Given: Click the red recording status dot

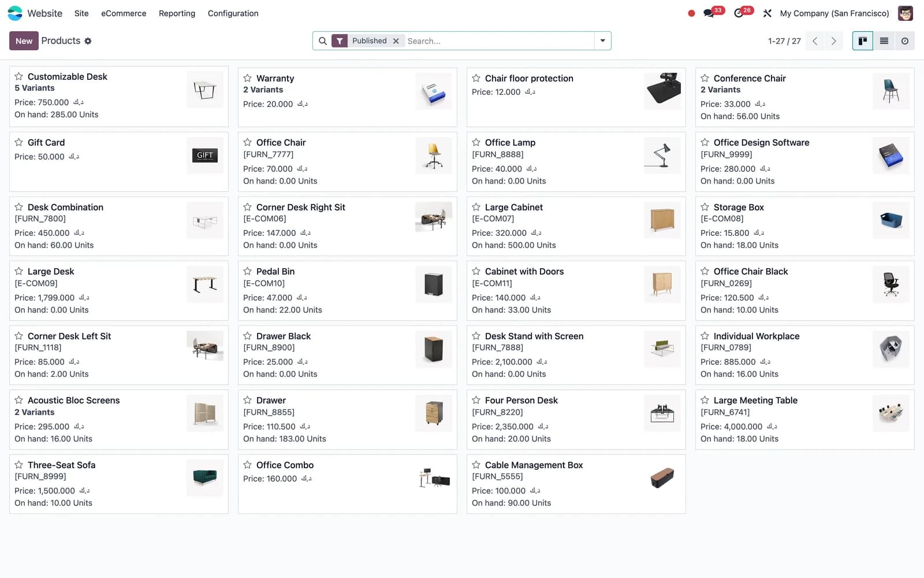Looking at the screenshot, I should (x=691, y=13).
